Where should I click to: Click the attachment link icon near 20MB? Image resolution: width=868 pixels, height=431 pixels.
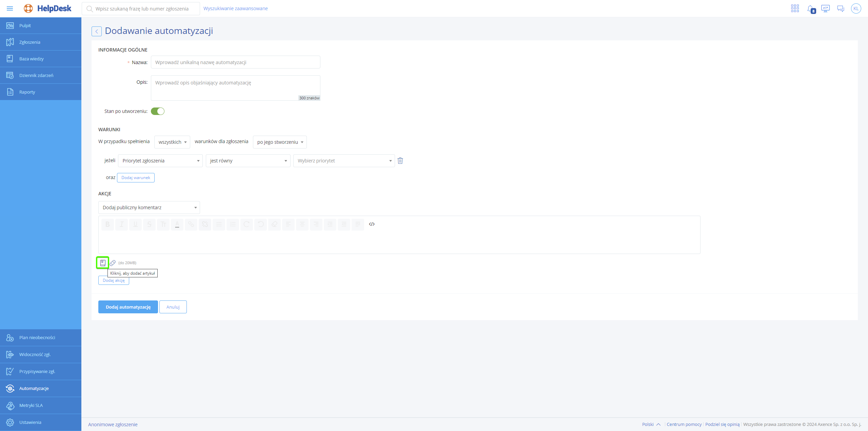tap(113, 263)
